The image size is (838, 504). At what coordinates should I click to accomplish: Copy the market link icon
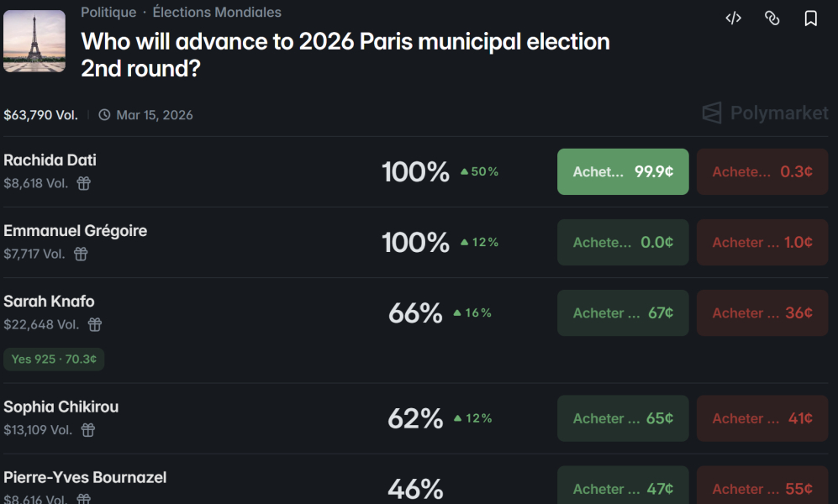point(772,18)
